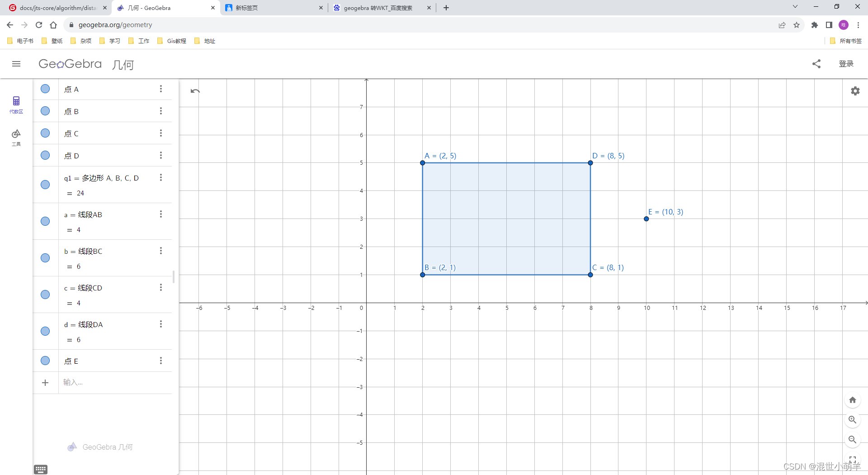
Task: Click the share icon in header
Action: (x=816, y=64)
